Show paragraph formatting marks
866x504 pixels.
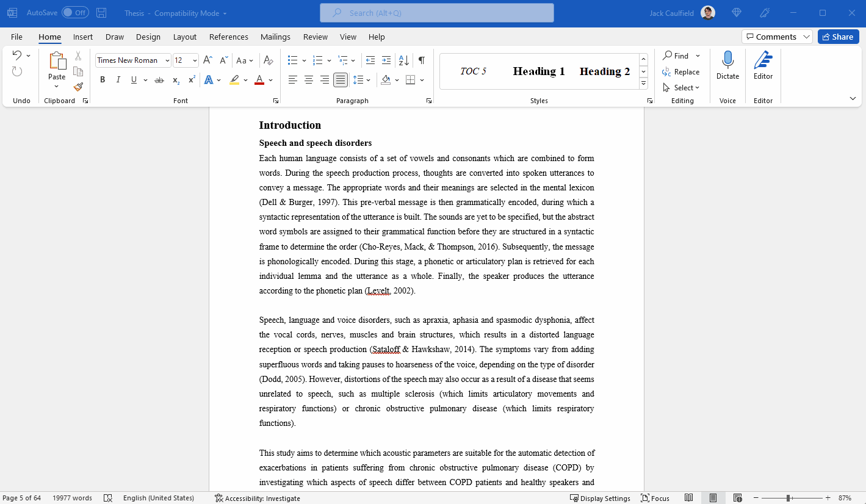click(421, 60)
